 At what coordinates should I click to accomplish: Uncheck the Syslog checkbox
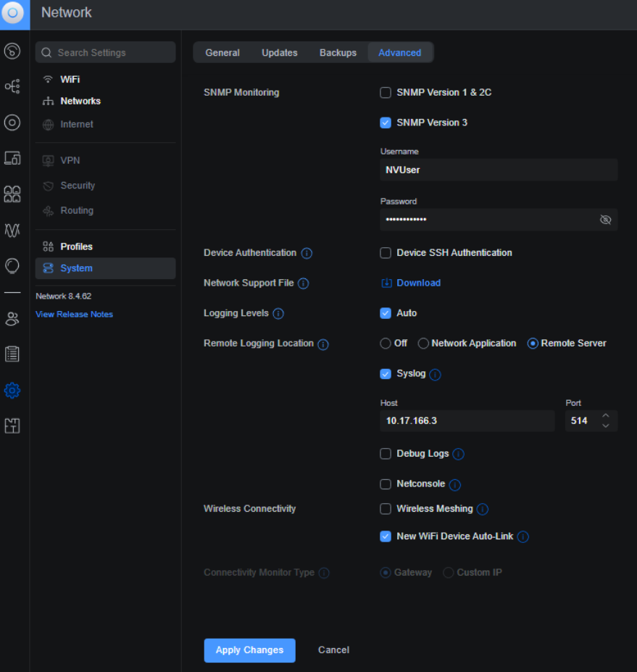tap(386, 374)
